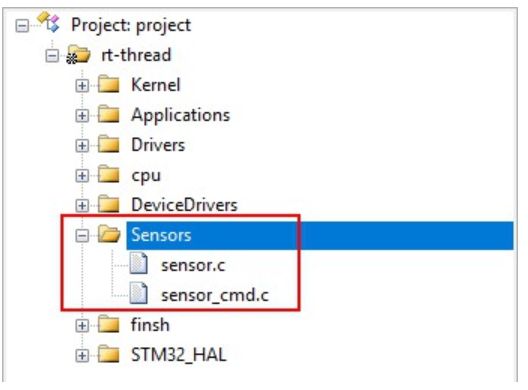Select the highlighted Sensors label

tap(161, 235)
